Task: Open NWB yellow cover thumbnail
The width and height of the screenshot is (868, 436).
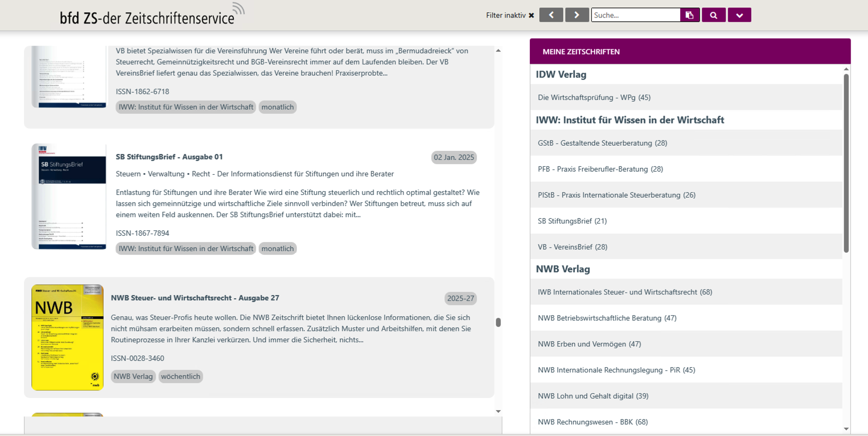Action: [x=67, y=337]
